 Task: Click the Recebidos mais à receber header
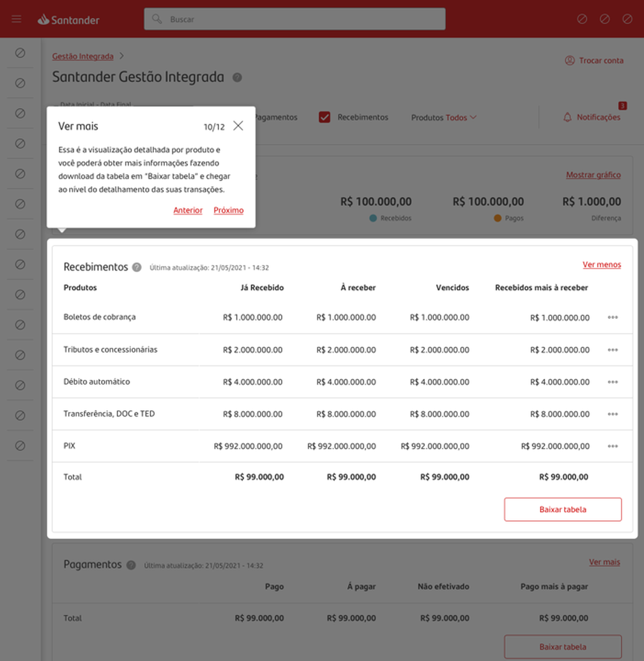point(541,288)
